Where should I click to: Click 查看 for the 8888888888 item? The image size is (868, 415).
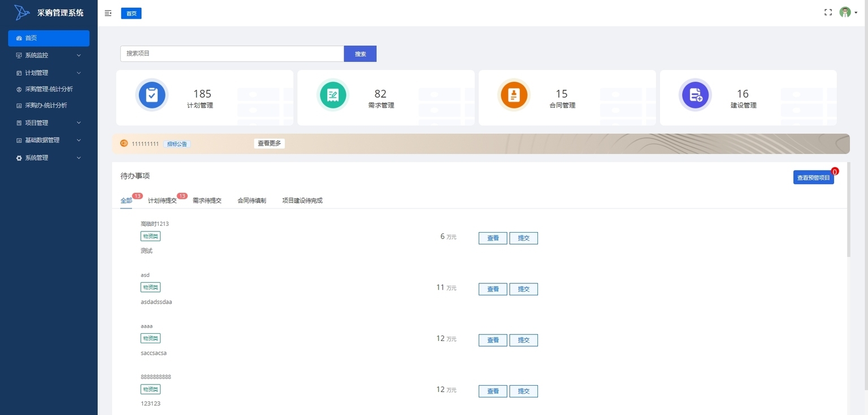point(493,391)
